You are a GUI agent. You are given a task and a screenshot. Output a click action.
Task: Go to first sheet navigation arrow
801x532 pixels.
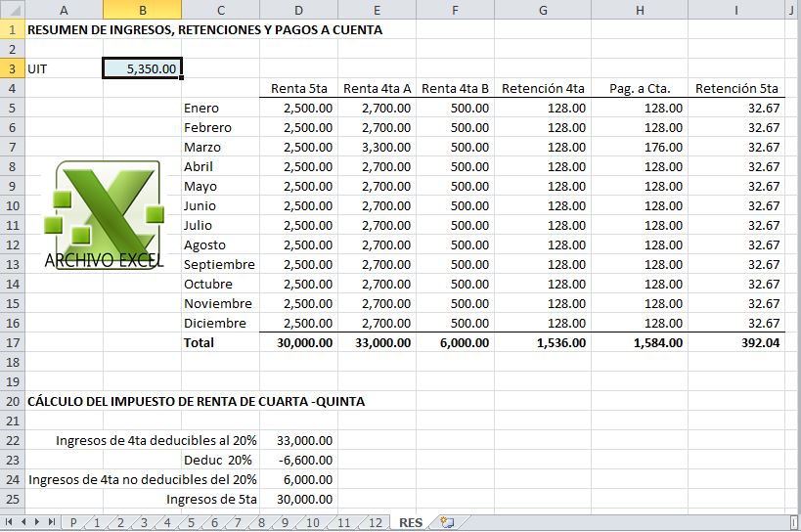coord(9,522)
